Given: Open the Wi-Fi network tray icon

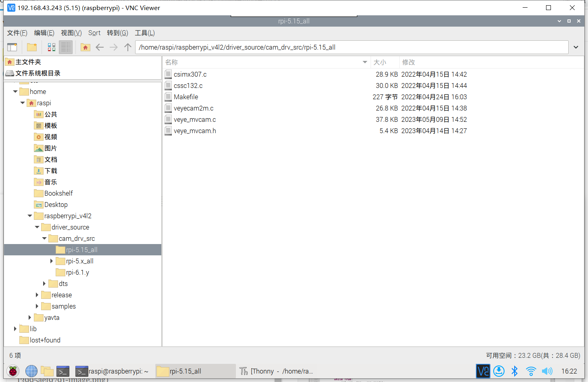Looking at the screenshot, I should [531, 371].
